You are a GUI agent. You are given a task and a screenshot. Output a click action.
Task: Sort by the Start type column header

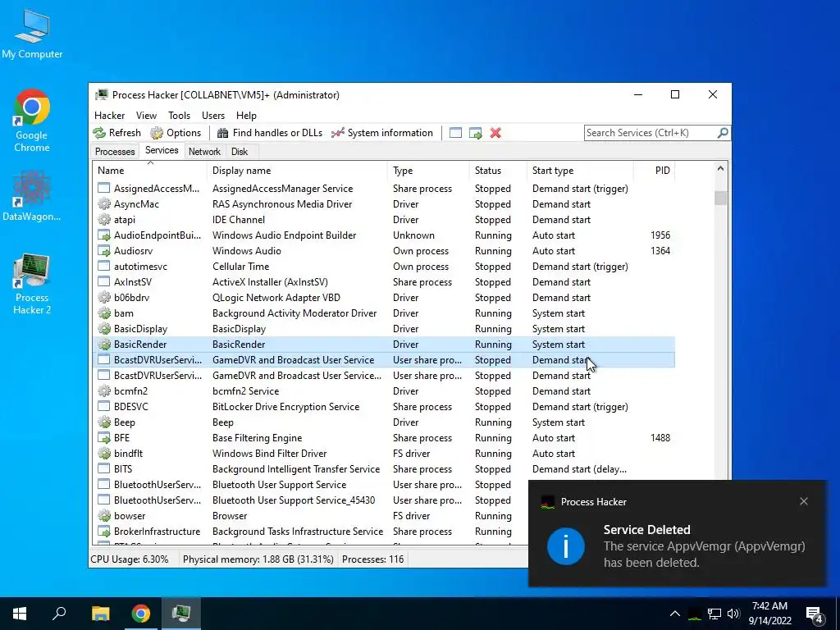580,171
